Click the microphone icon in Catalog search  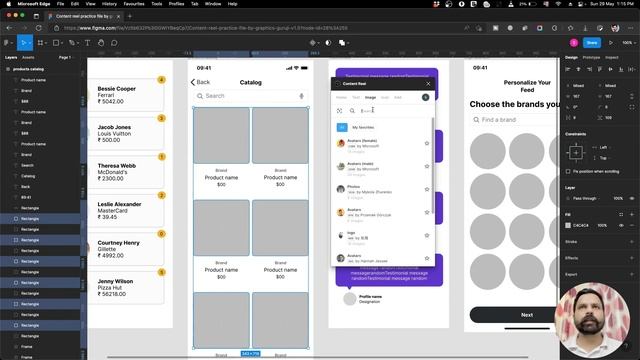pos(301,96)
